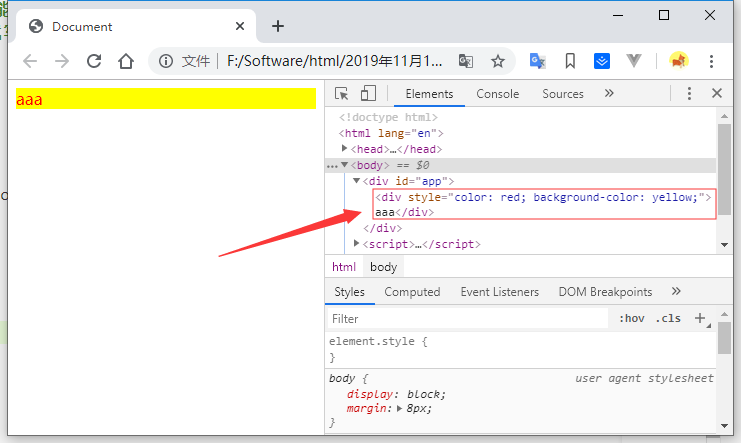
Task: Expand the script element node
Action: click(x=357, y=243)
